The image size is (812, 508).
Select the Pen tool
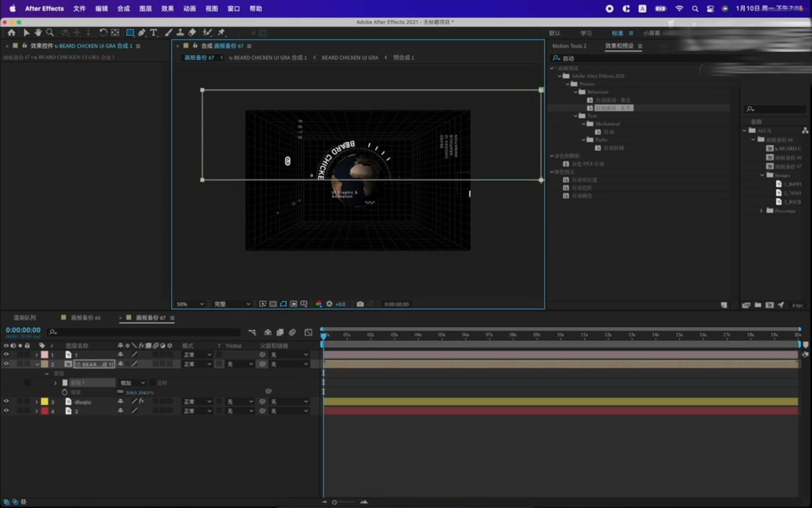[x=142, y=32]
